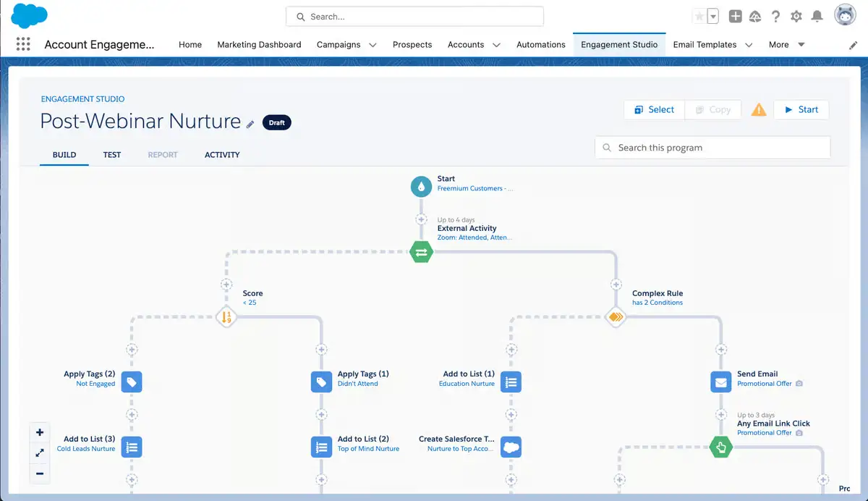Expand the Campaigns navigation dropdown
The width and height of the screenshot is (868, 501).
(x=373, y=44)
